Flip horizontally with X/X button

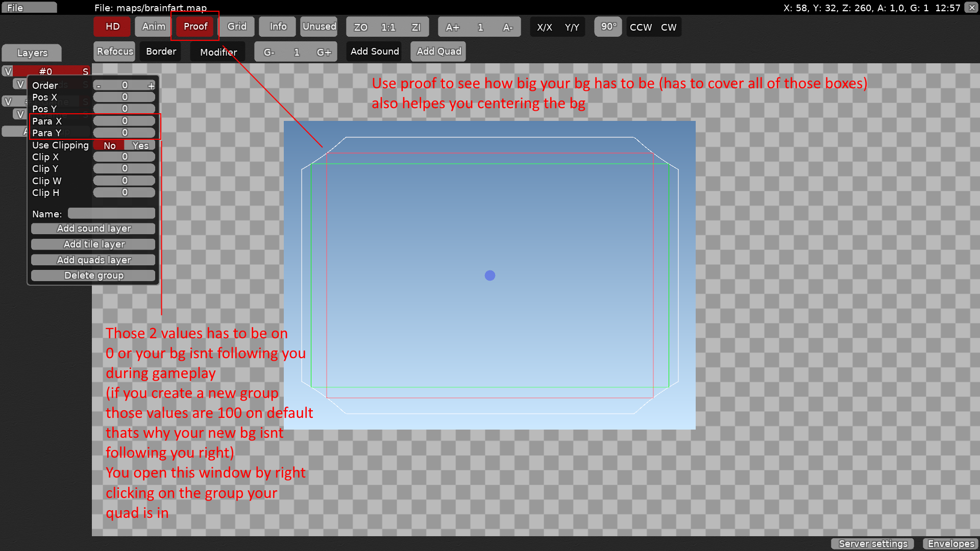(x=544, y=27)
